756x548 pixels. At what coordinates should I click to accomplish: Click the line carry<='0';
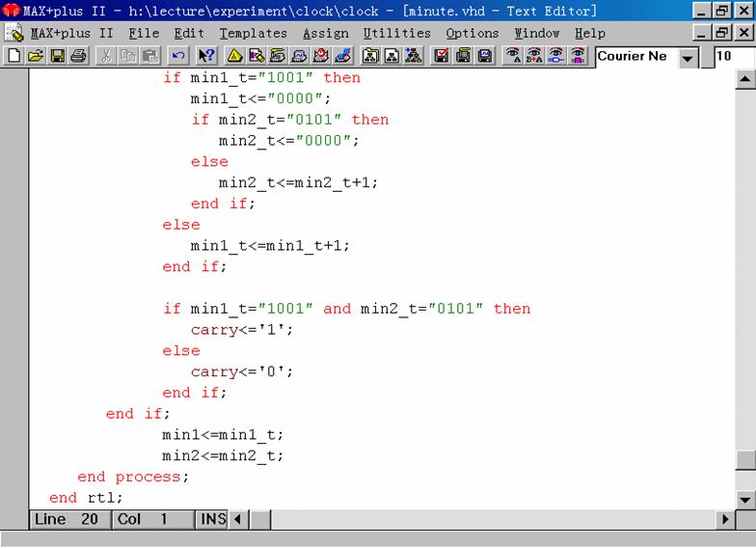point(242,372)
